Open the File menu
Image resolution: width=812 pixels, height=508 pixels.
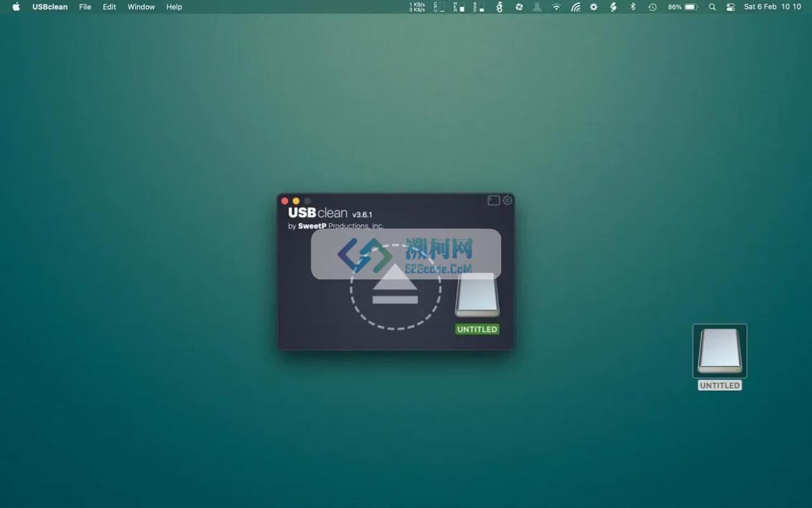[85, 7]
